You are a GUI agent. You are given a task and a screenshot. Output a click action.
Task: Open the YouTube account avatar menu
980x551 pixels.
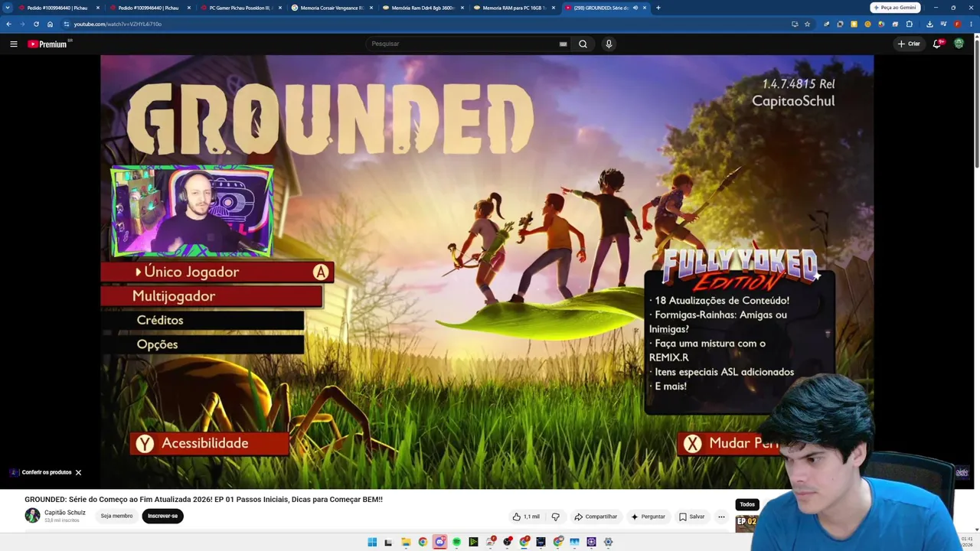(x=959, y=44)
